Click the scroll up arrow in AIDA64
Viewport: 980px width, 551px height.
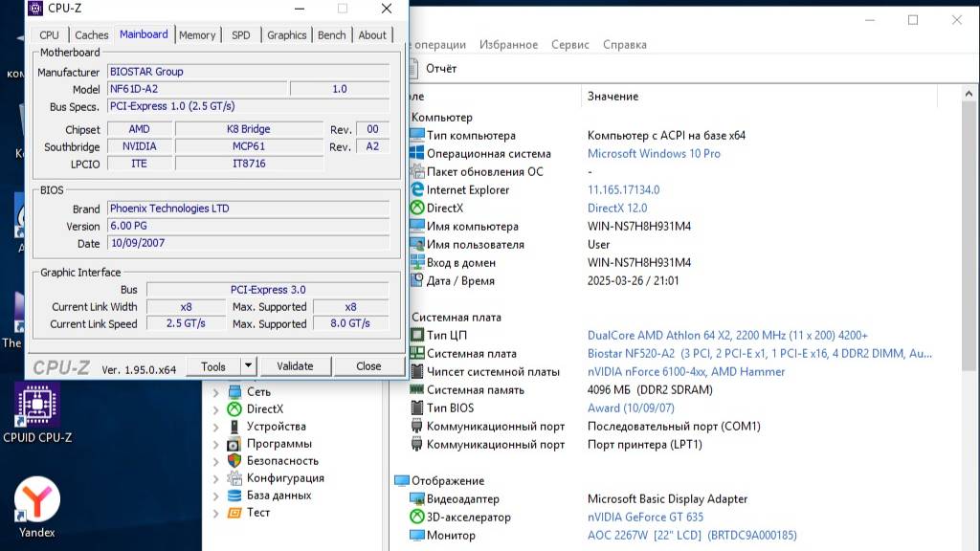point(969,94)
